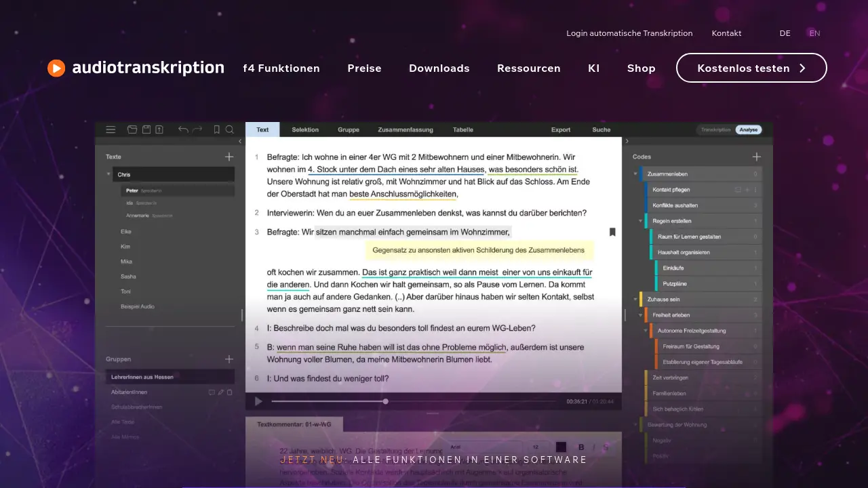Open a transcript file via the folder icon
The width and height of the screenshot is (868, 488).
132,129
